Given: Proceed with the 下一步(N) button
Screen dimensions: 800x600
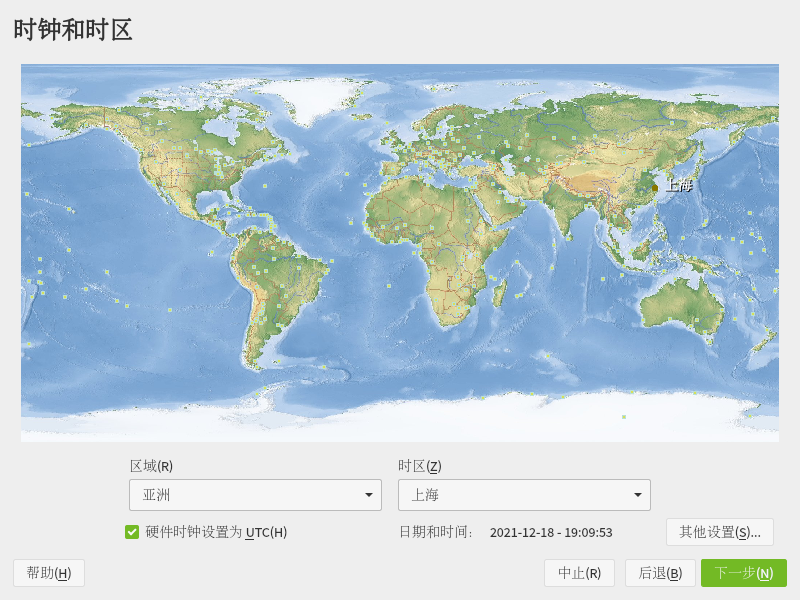Looking at the screenshot, I should point(743,573).
